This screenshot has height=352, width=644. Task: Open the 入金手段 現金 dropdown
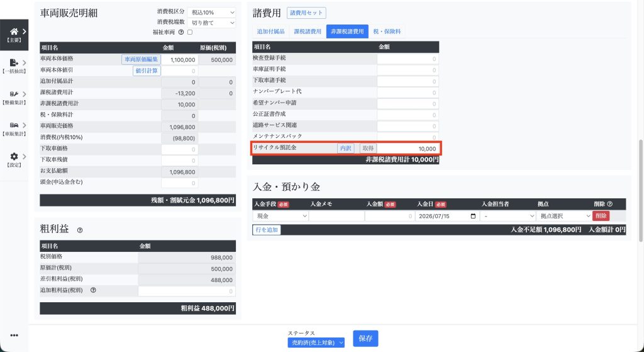coord(280,216)
